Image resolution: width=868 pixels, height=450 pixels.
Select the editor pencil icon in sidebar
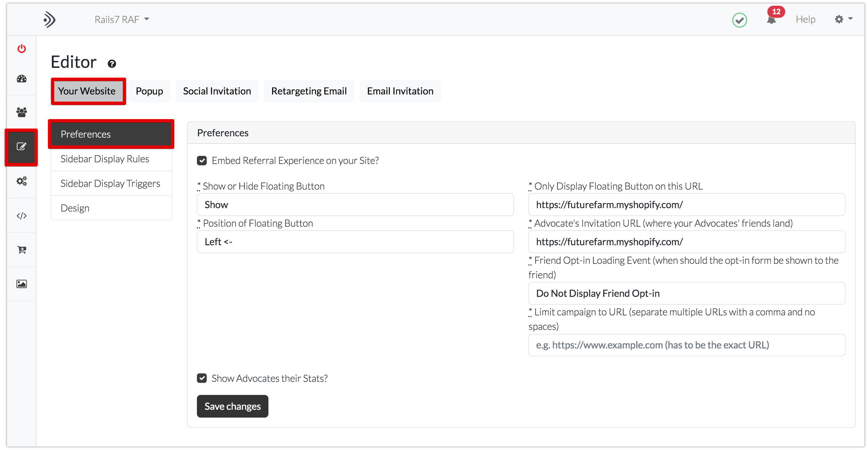click(22, 147)
